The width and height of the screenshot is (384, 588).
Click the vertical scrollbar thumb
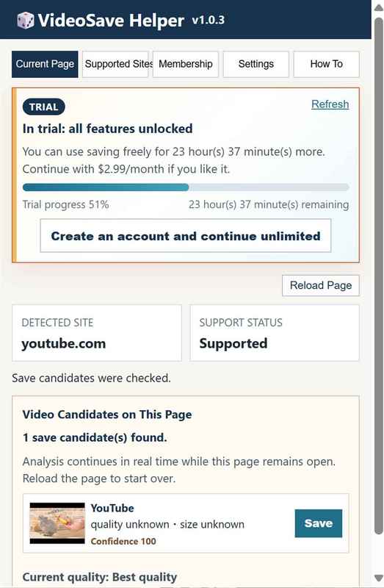pos(378,276)
